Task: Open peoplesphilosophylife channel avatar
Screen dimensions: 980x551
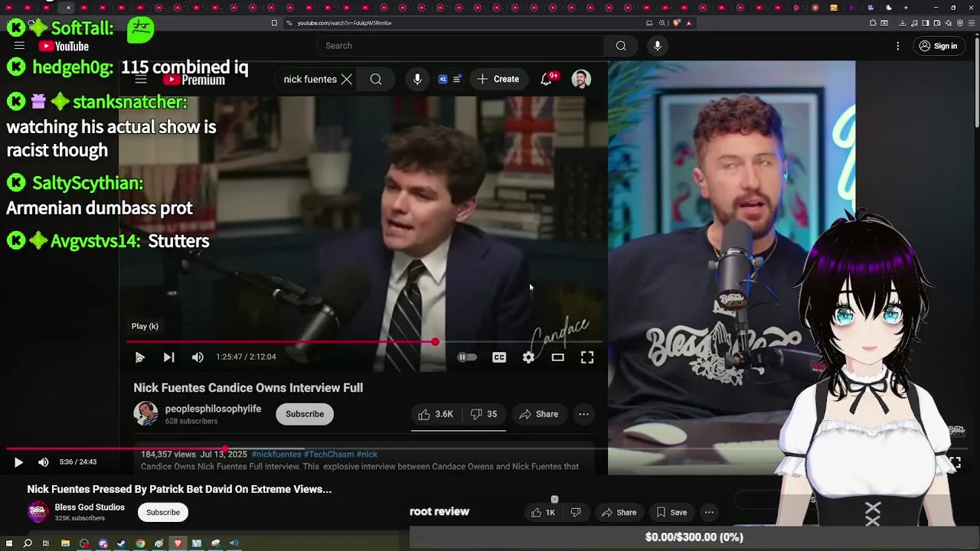Action: tap(145, 414)
